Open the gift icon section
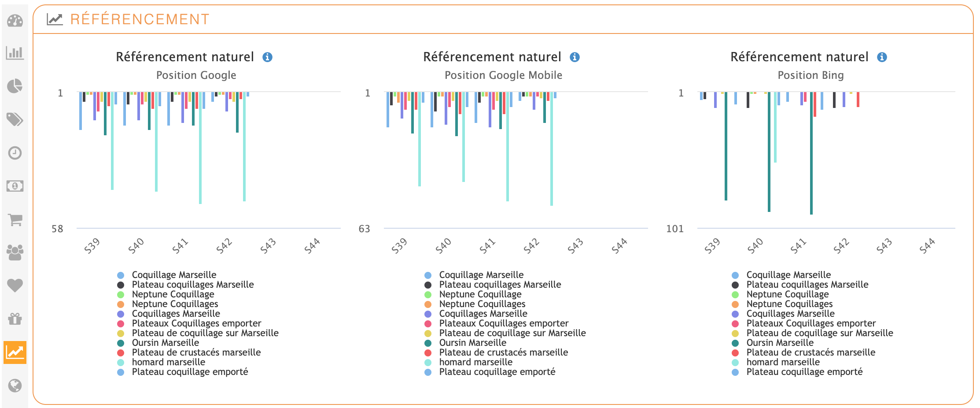The image size is (980, 408). click(x=15, y=319)
